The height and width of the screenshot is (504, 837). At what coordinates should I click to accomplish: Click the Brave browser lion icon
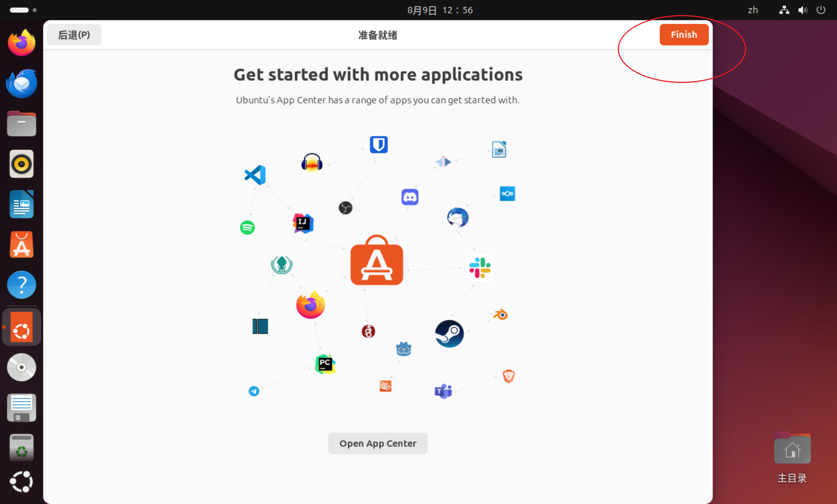coord(509,376)
